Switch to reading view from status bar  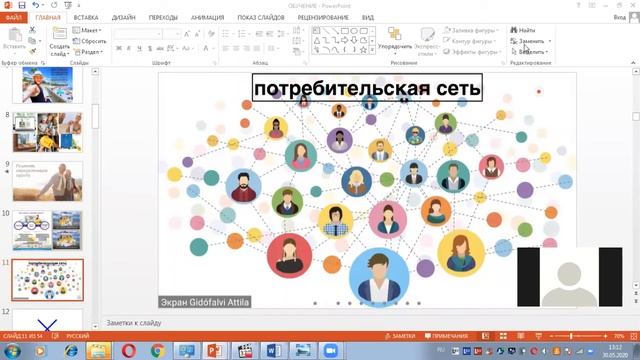(521, 336)
